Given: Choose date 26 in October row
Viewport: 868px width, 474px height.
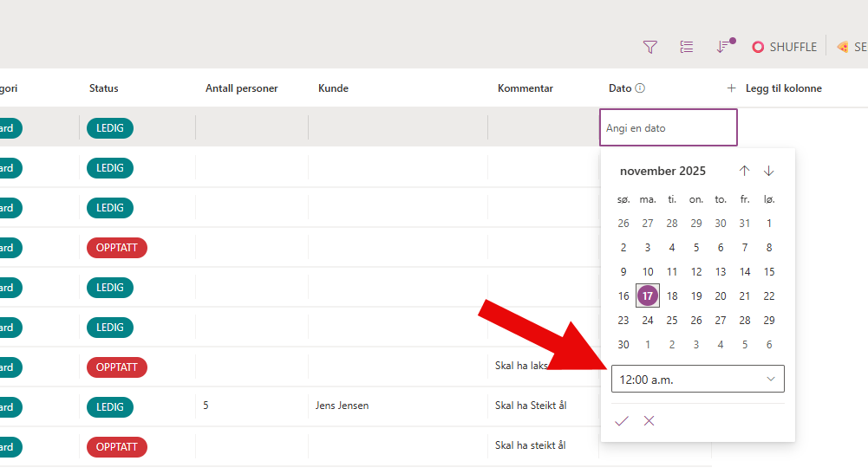Looking at the screenshot, I should click(623, 224).
